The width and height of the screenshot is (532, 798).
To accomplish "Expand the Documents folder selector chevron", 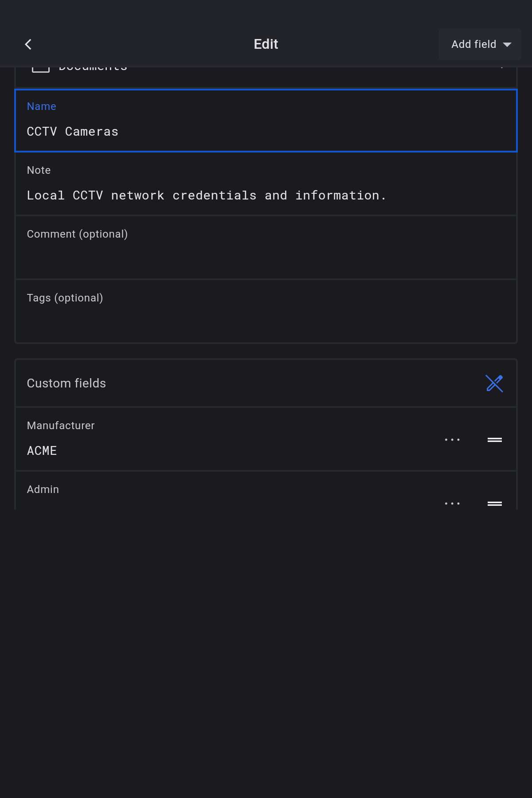I will (502, 68).
